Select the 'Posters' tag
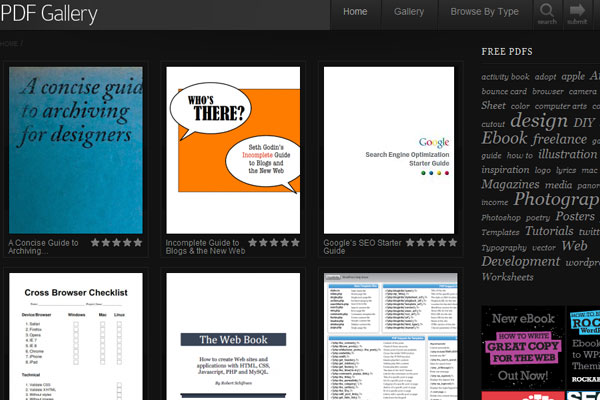Image resolution: width=600 pixels, height=400 pixels. coord(575,216)
